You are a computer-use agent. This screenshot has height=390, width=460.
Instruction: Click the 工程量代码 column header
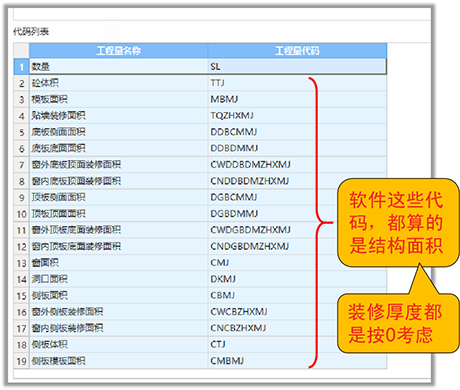297,51
